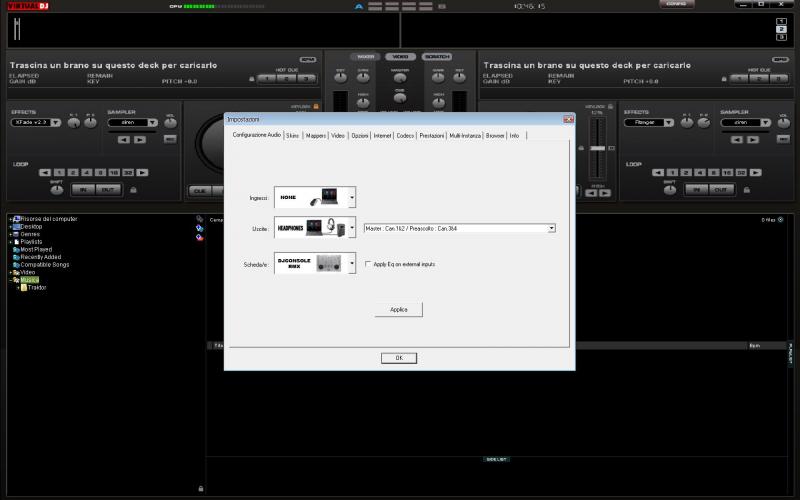This screenshot has width=800, height=500.
Task: Click right deck loop OUT button
Action: (x=721, y=190)
